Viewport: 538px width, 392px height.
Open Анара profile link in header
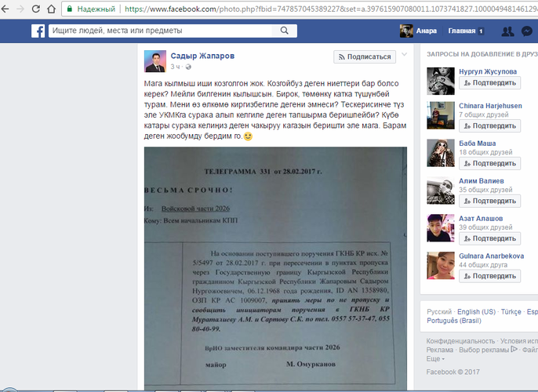[428, 31]
